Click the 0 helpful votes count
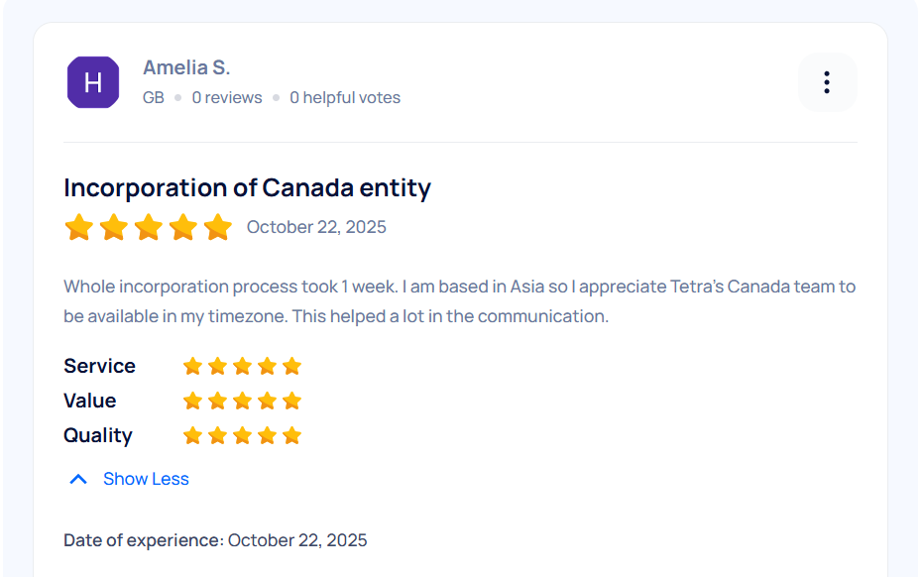Image resolution: width=924 pixels, height=577 pixels. 345,97
